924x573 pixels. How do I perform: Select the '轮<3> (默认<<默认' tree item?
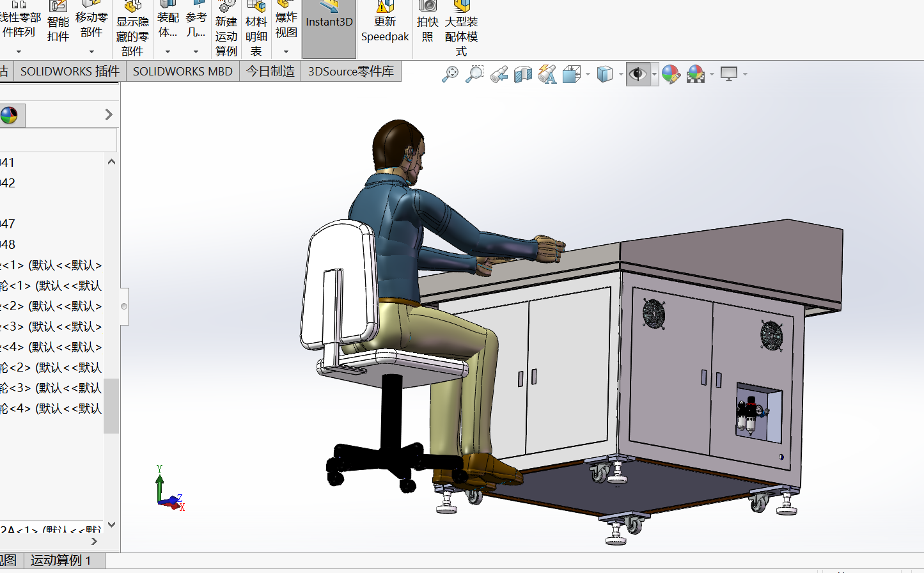(51, 388)
